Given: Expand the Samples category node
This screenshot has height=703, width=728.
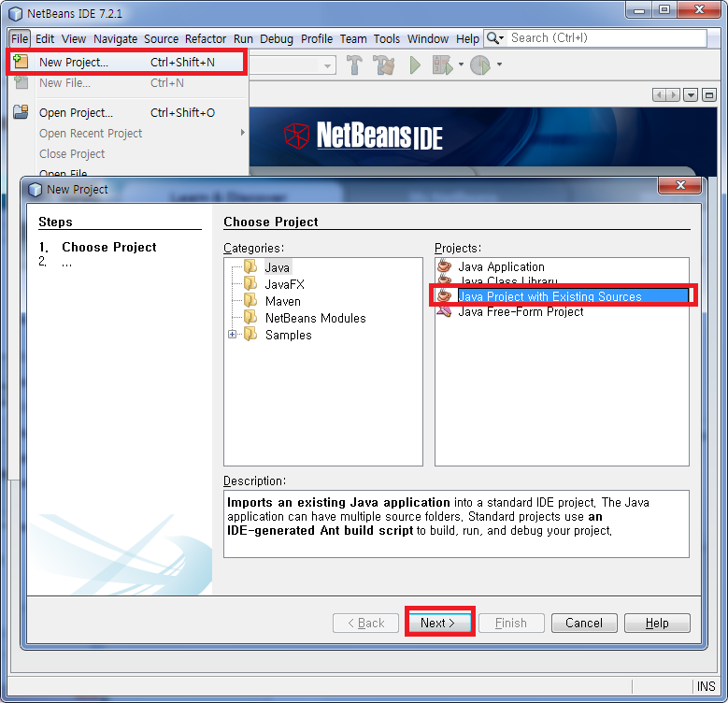Looking at the screenshot, I should click(232, 334).
